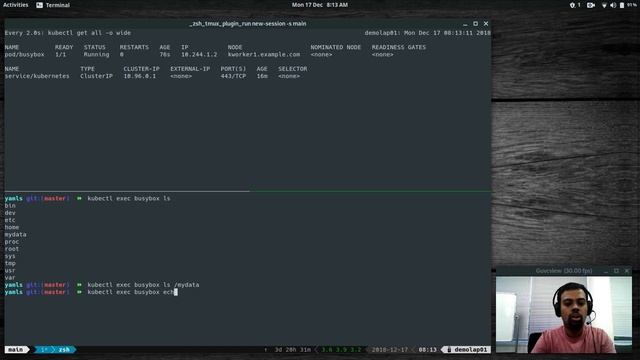The image size is (640, 360).
Task: Click the cluster IP '10.96.0.1'
Action: pyautogui.click(x=140, y=76)
